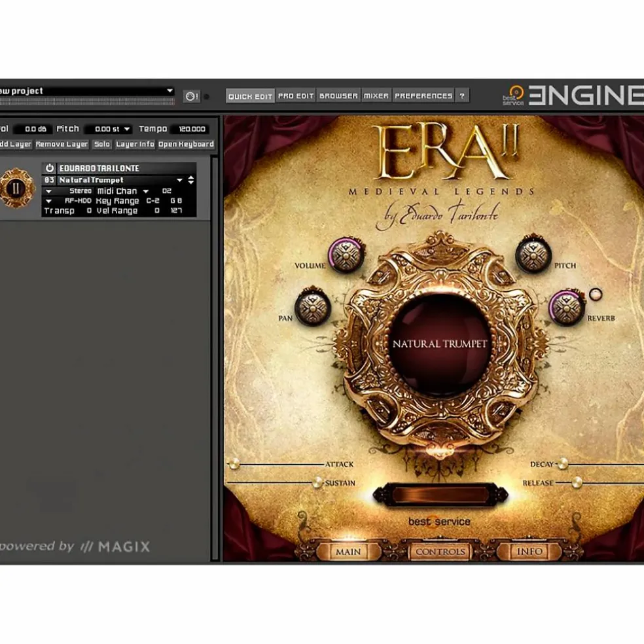Click the Decay slider handle
Image resolution: width=644 pixels, height=644 pixels.
point(563,464)
